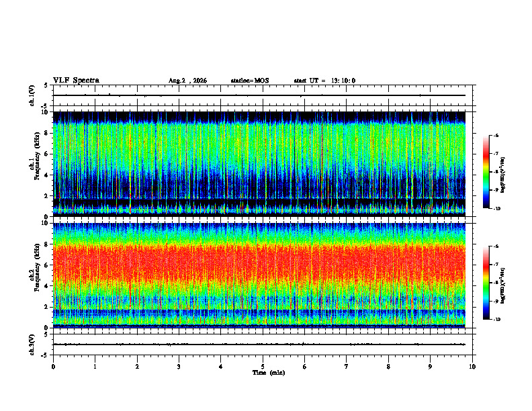Click the station=MOS label
532x411 pixels.
(250, 81)
